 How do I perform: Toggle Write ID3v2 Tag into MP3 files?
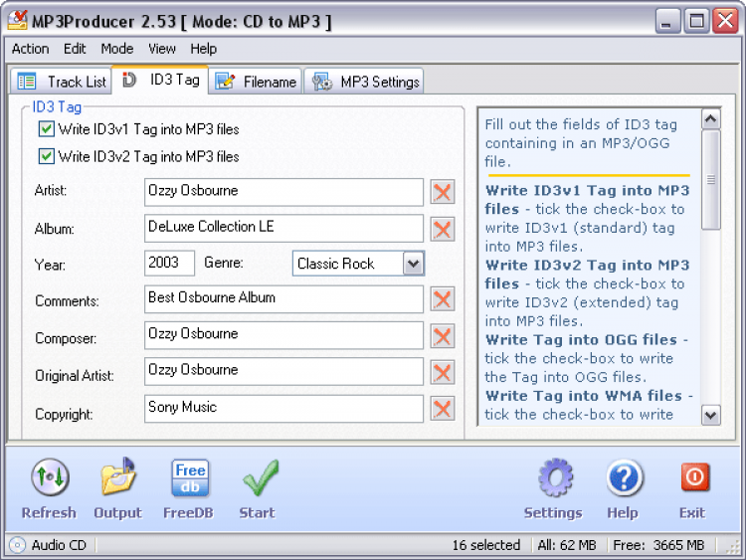(x=46, y=156)
